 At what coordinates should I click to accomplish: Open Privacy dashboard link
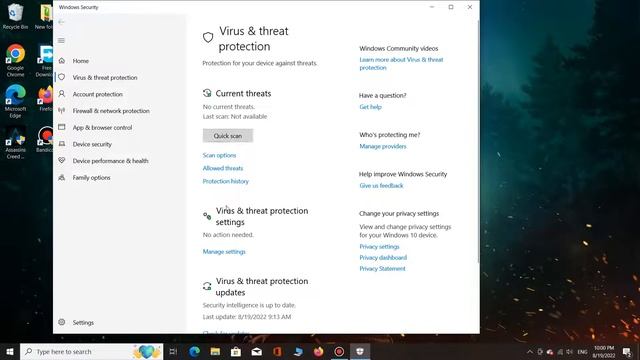point(383,258)
